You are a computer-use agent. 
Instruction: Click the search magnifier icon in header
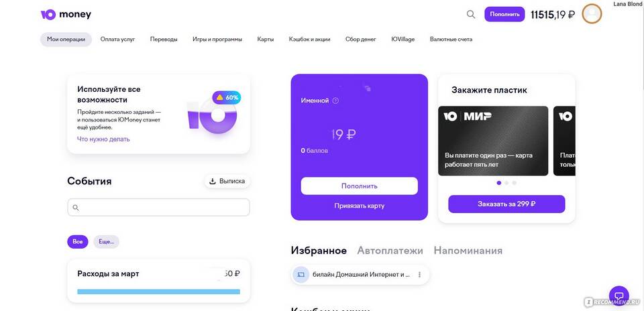pyautogui.click(x=471, y=14)
